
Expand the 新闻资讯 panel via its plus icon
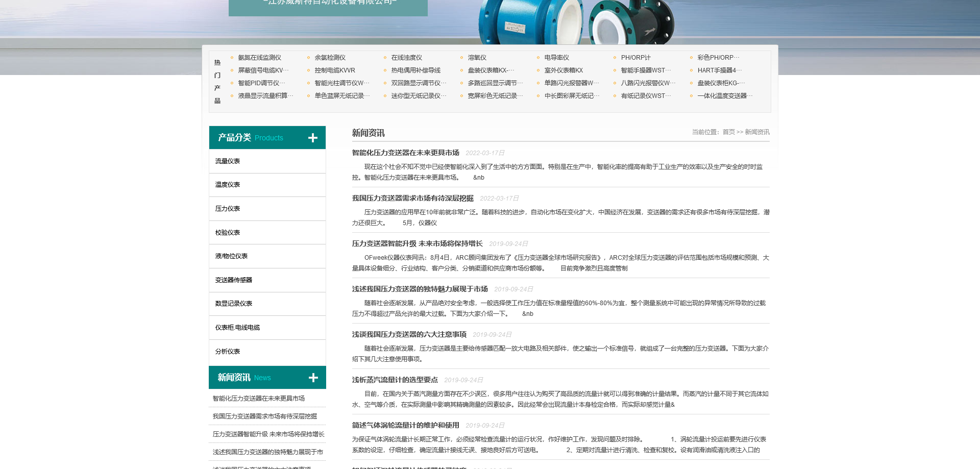pyautogui.click(x=312, y=377)
